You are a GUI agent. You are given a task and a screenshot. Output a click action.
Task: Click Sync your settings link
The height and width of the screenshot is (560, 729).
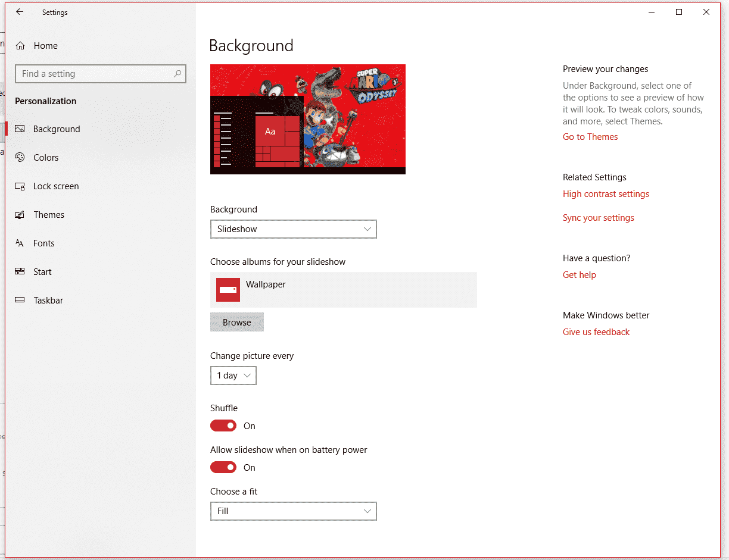[x=599, y=218]
